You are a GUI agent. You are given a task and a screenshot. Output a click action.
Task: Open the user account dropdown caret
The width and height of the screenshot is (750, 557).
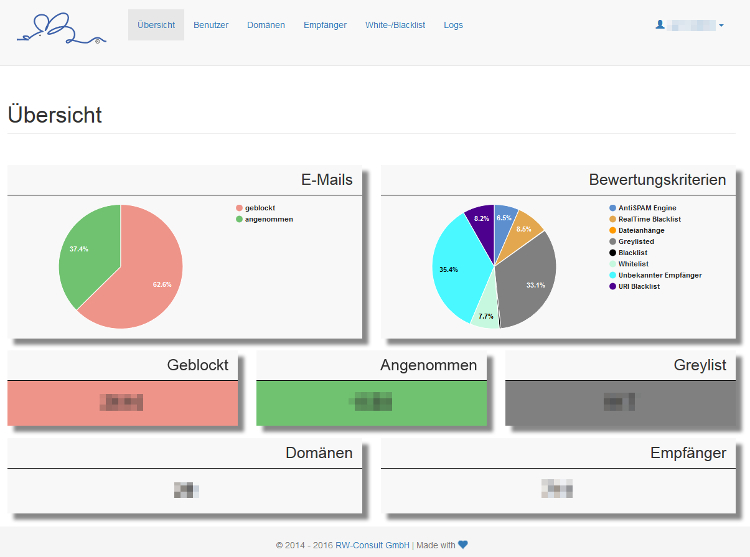coord(722,25)
